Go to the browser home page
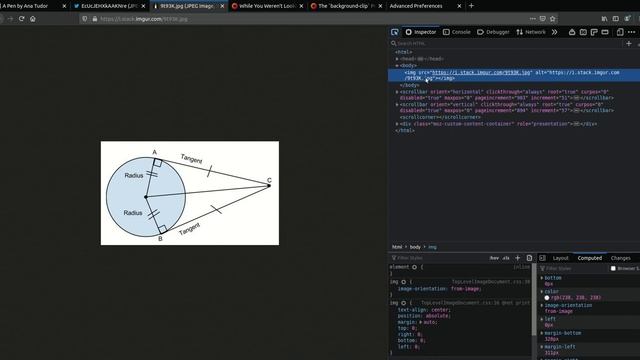This screenshot has height=360, width=640. click(x=33, y=19)
